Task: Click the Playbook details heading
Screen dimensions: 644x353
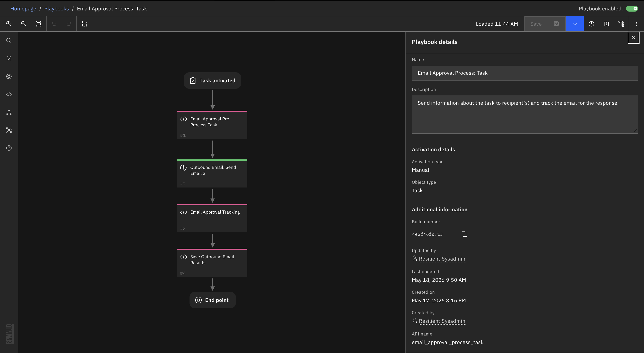Action: (435, 42)
